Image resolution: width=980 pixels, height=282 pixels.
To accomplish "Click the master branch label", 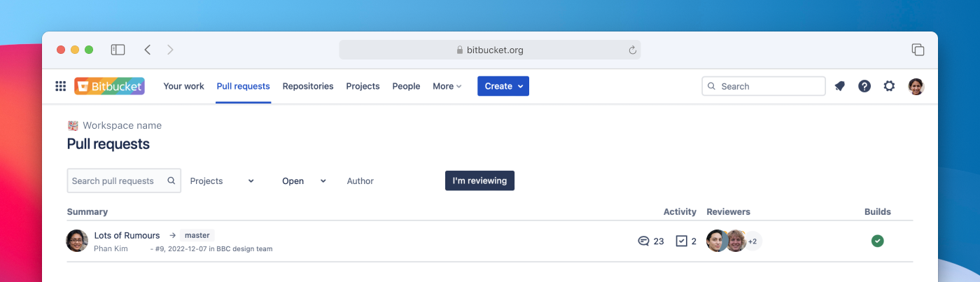I will point(197,235).
